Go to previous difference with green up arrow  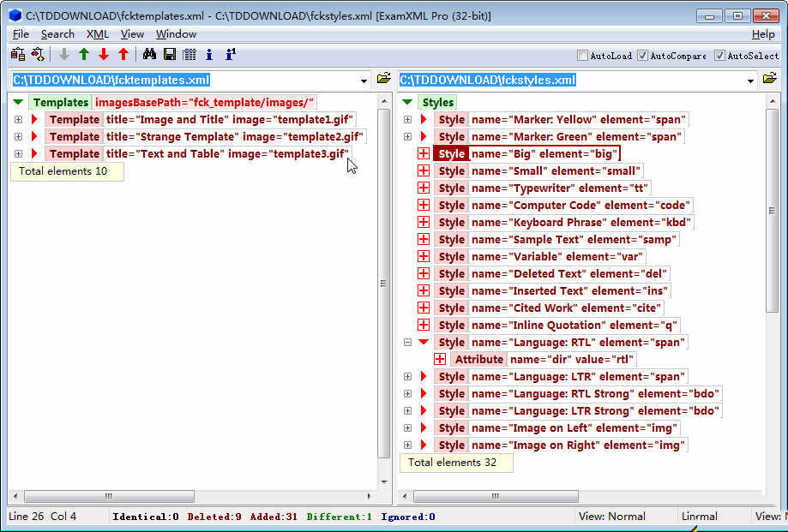(82, 53)
